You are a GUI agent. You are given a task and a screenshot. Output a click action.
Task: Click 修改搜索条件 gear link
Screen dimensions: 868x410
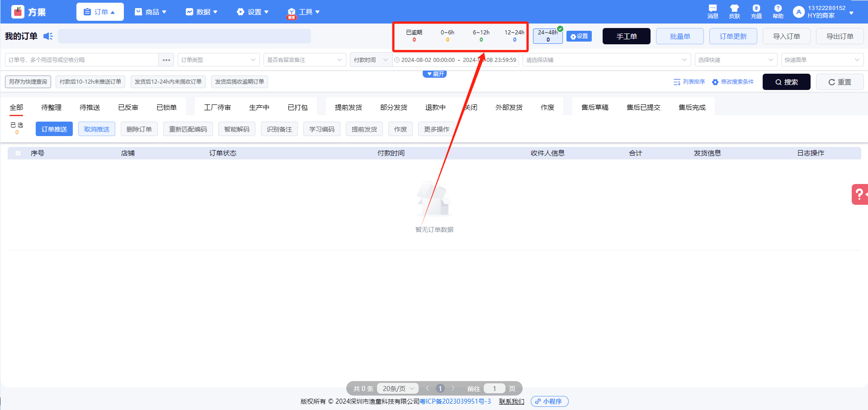[733, 82]
